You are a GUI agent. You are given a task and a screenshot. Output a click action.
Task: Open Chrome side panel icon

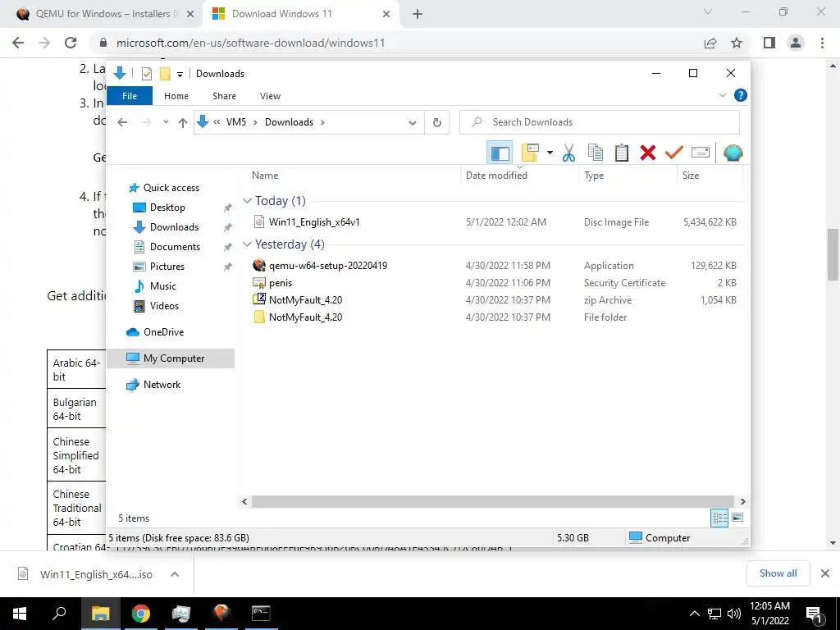[x=769, y=43]
